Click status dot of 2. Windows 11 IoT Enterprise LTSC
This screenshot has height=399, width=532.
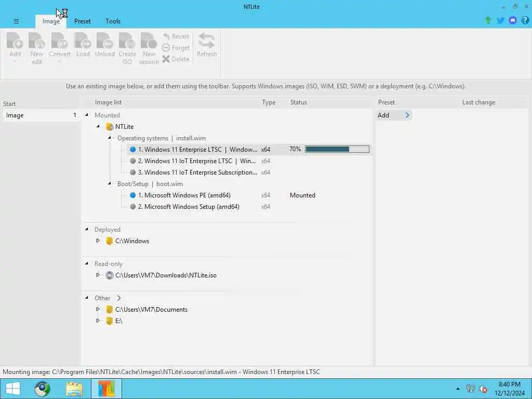(x=132, y=161)
